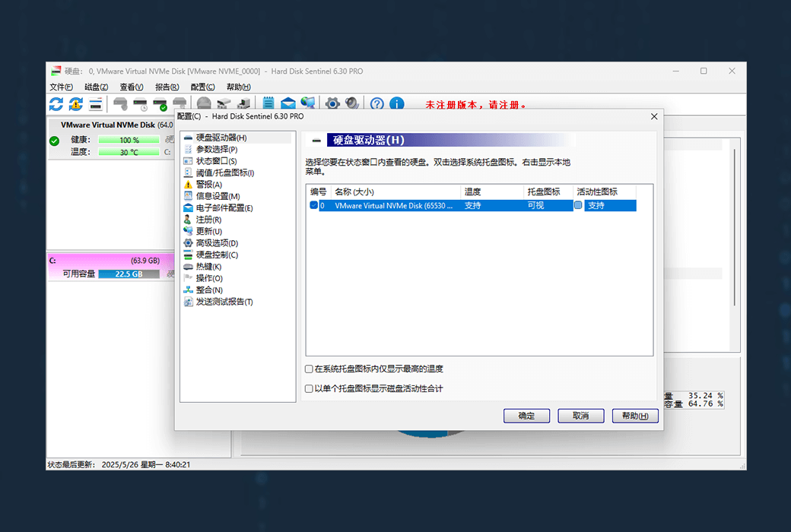Click the 30 °C temperature bar
The height and width of the screenshot is (532, 791).
[129, 152]
